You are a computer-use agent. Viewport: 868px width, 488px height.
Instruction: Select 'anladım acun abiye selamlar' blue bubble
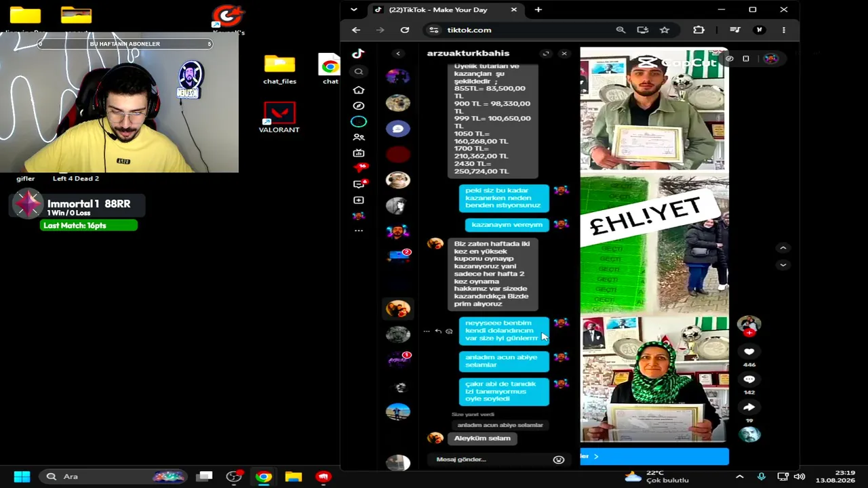click(504, 361)
